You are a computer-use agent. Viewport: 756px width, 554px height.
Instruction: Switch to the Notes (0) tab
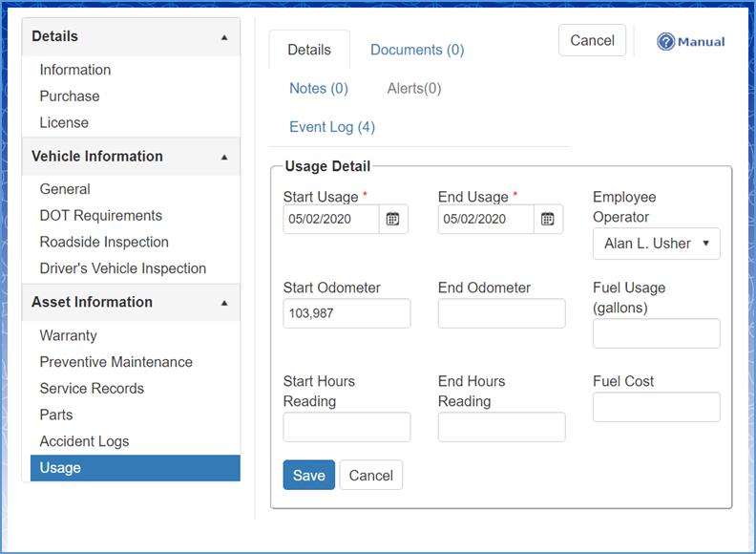(x=319, y=89)
